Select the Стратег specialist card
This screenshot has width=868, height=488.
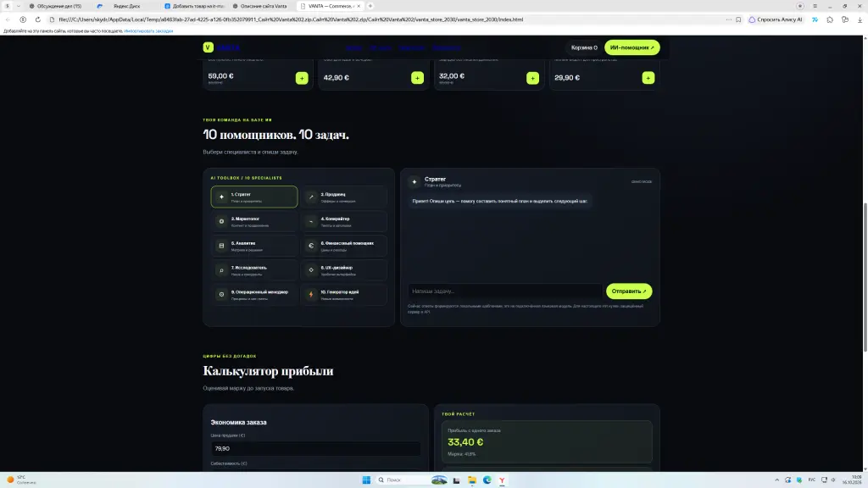coord(254,197)
